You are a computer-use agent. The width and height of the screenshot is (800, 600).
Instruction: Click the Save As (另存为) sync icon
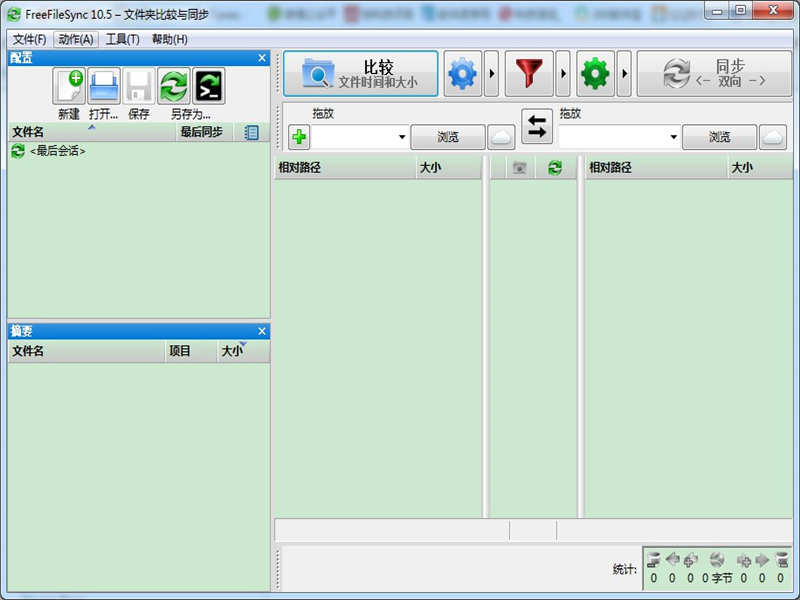(x=174, y=86)
